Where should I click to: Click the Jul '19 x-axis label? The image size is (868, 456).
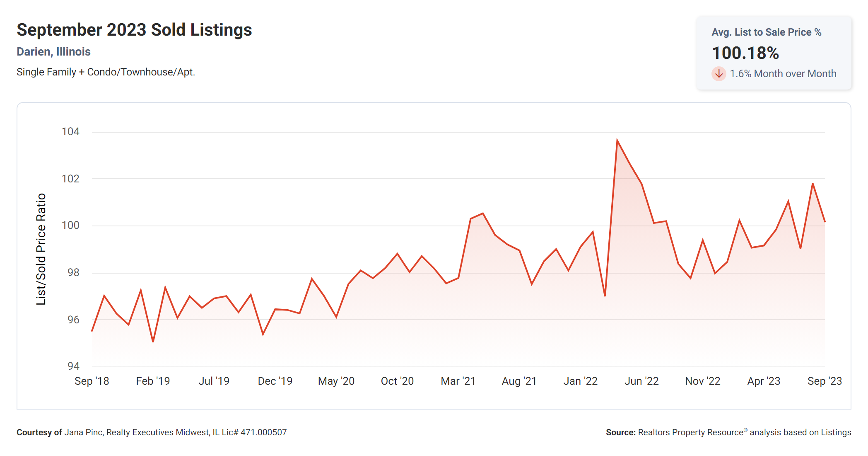[214, 381]
